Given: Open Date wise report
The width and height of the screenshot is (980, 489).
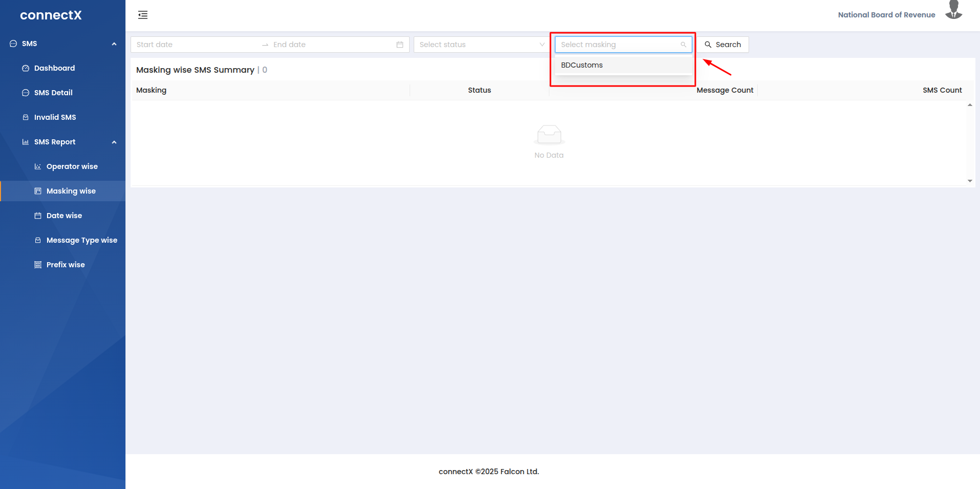Looking at the screenshot, I should (64, 216).
